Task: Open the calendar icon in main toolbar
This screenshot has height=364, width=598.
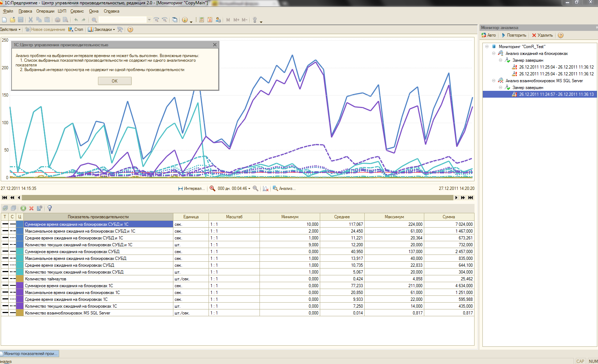Action: (x=210, y=20)
